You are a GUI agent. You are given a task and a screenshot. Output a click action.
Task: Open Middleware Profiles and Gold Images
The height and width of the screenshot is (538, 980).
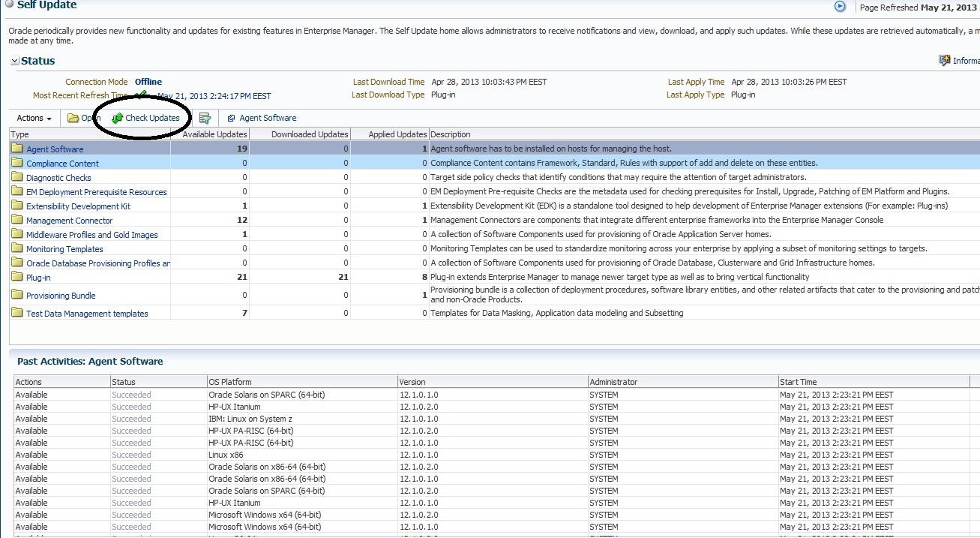(x=91, y=235)
